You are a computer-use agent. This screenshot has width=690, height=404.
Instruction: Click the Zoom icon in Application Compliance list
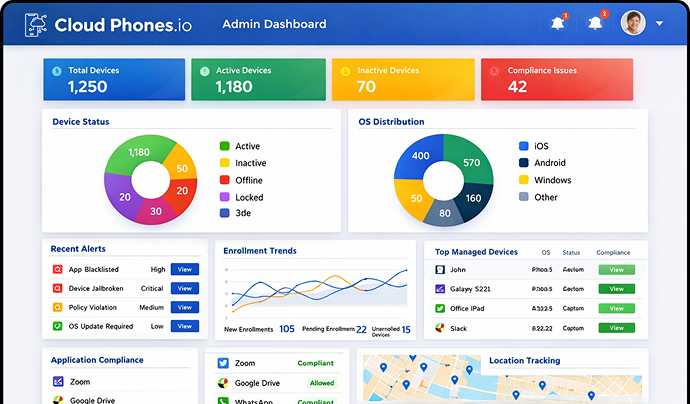[58, 381]
